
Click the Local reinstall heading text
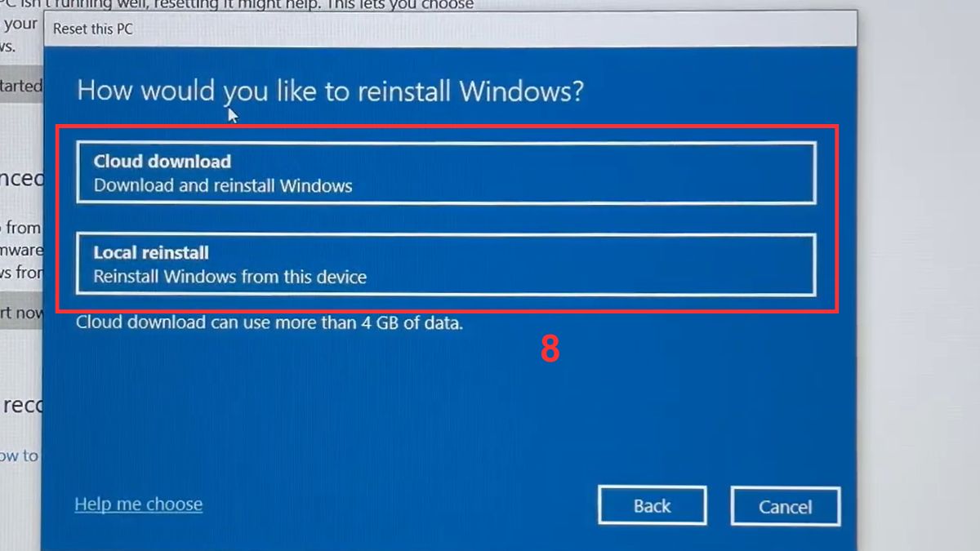click(152, 252)
